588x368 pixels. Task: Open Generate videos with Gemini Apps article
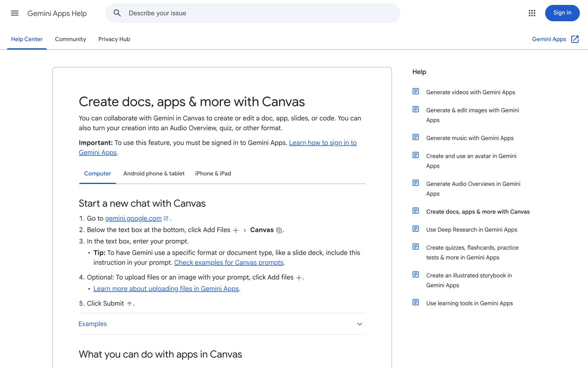[471, 92]
